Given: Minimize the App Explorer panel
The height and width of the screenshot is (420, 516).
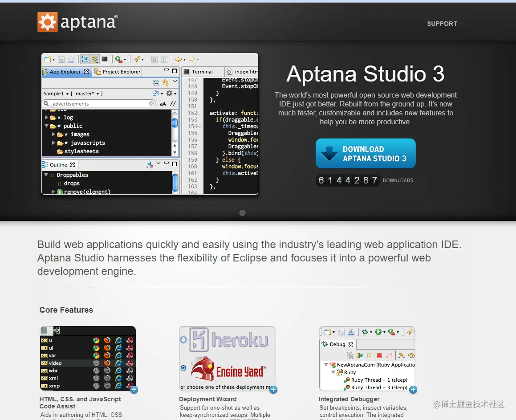Looking at the screenshot, I should click(166, 70).
